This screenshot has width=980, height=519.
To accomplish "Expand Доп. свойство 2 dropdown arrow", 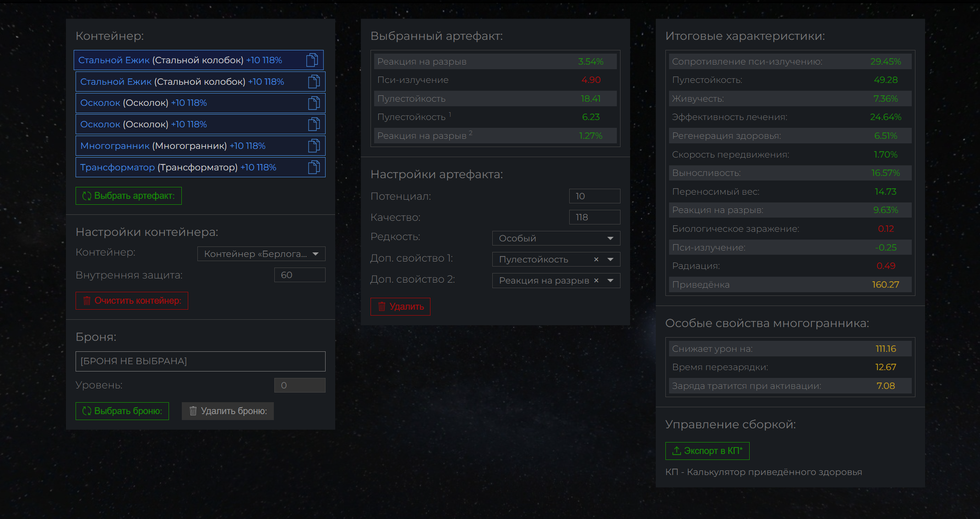I will [x=610, y=280].
